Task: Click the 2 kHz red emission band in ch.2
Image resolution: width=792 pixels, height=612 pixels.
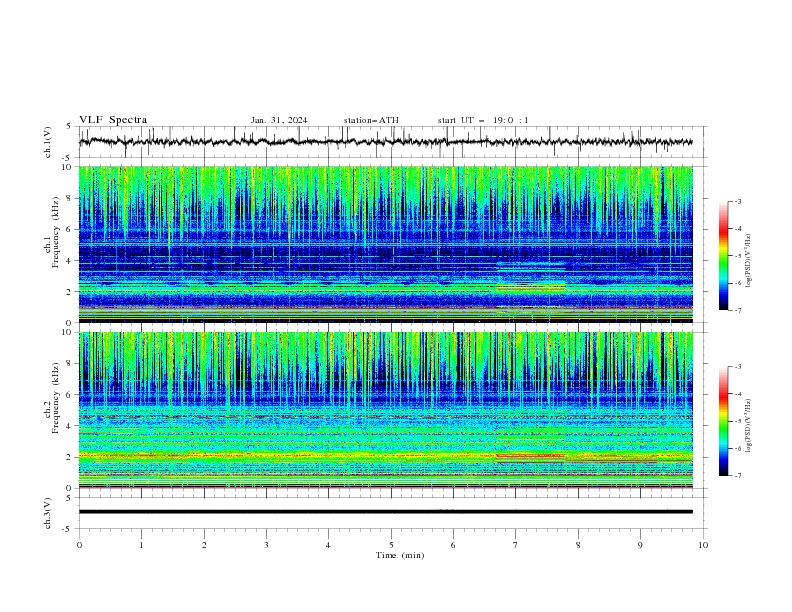Action: [530, 456]
